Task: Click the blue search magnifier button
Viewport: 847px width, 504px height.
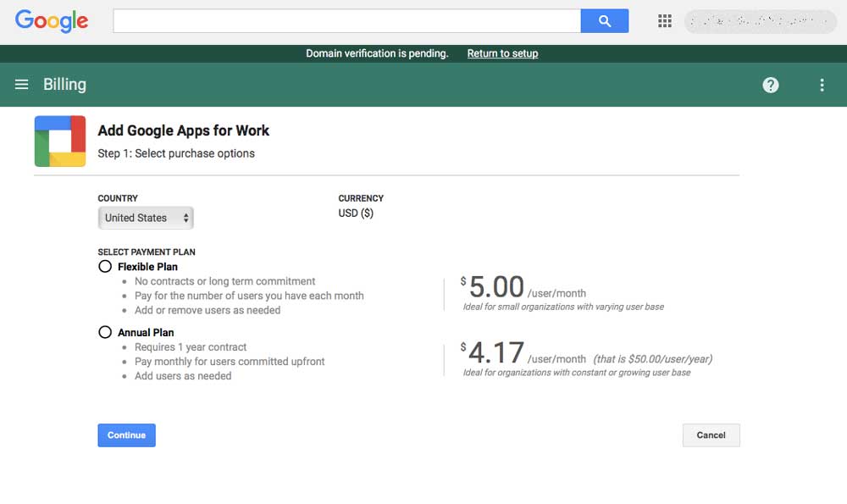Action: [x=605, y=21]
